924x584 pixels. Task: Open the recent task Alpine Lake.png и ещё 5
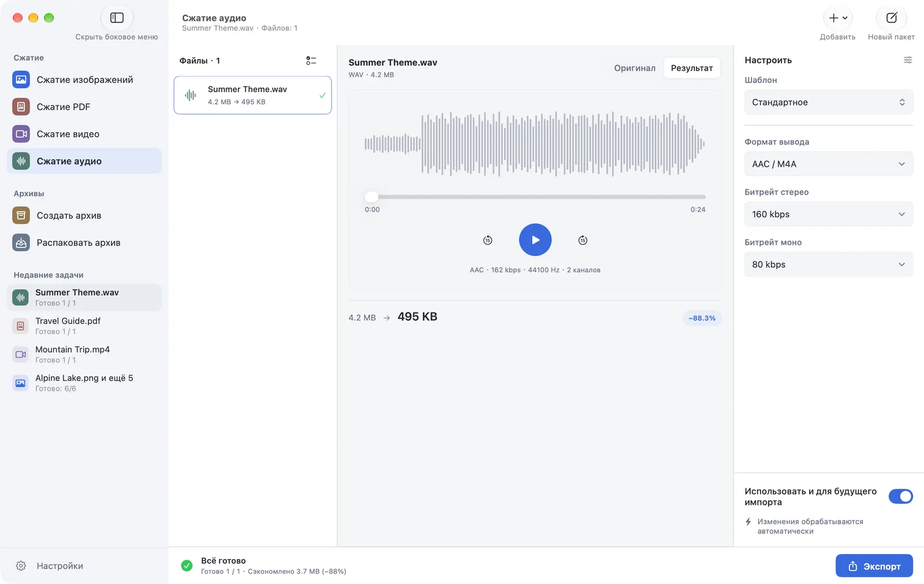84,383
